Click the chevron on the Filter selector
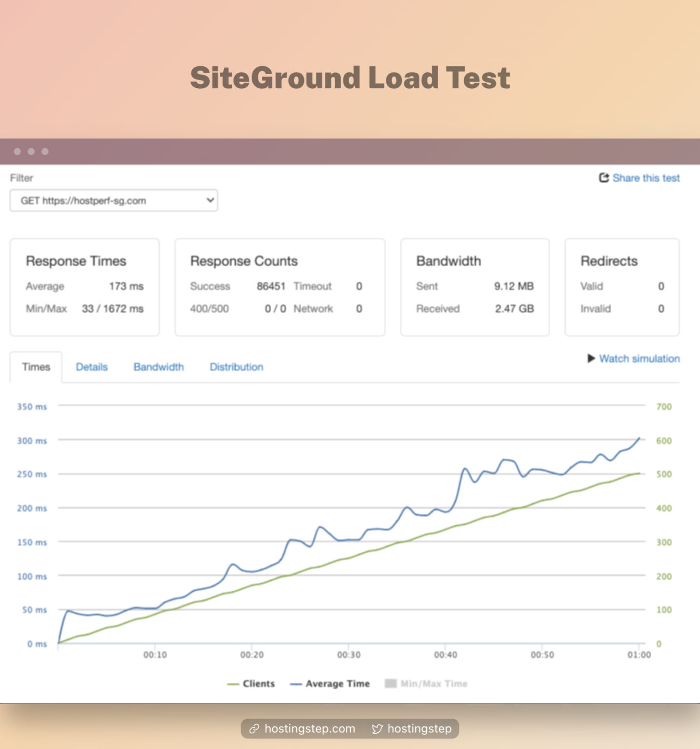700x749 pixels. pos(209,200)
